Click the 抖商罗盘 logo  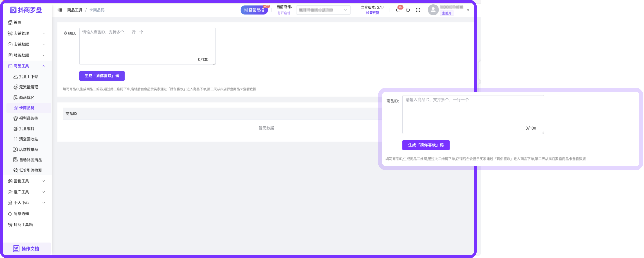pos(26,10)
